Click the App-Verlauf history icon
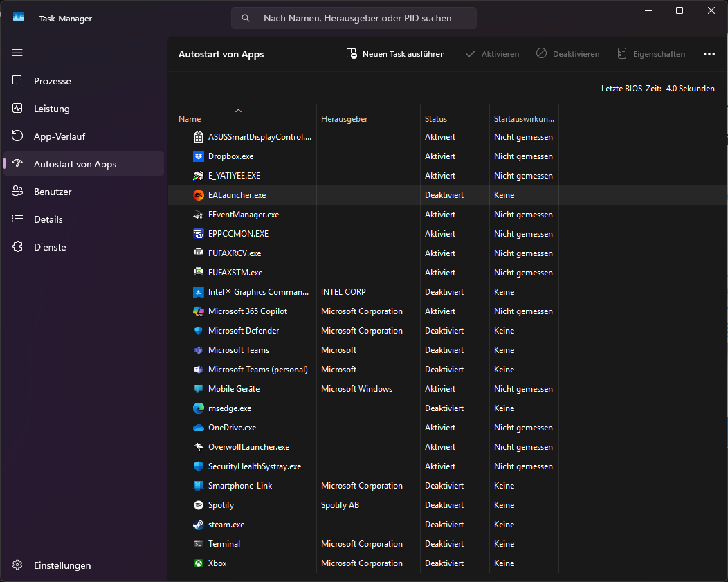 click(17, 136)
